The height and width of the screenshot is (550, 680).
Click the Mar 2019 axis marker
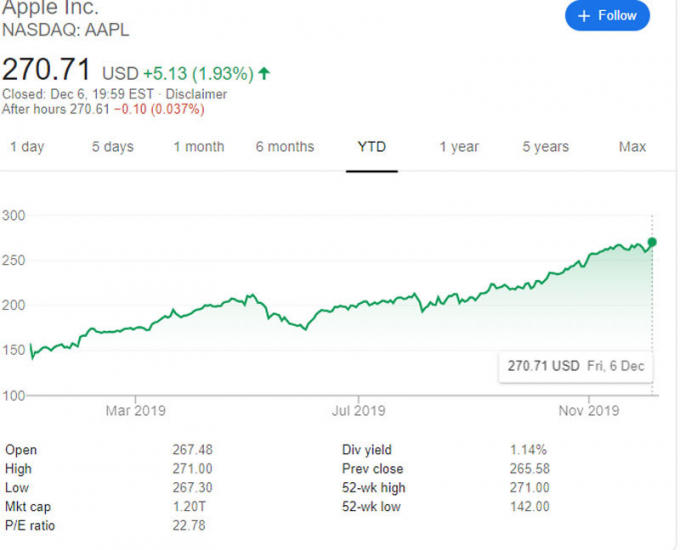click(x=135, y=410)
